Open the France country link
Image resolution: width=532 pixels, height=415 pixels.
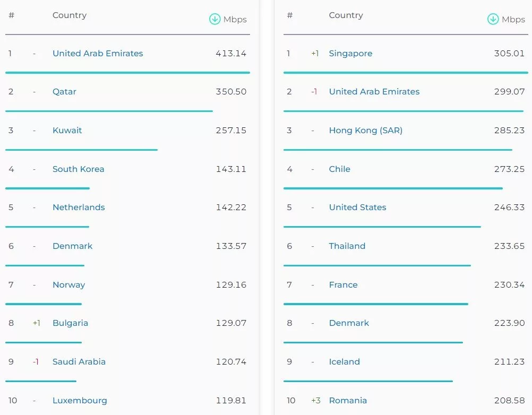[x=343, y=285]
